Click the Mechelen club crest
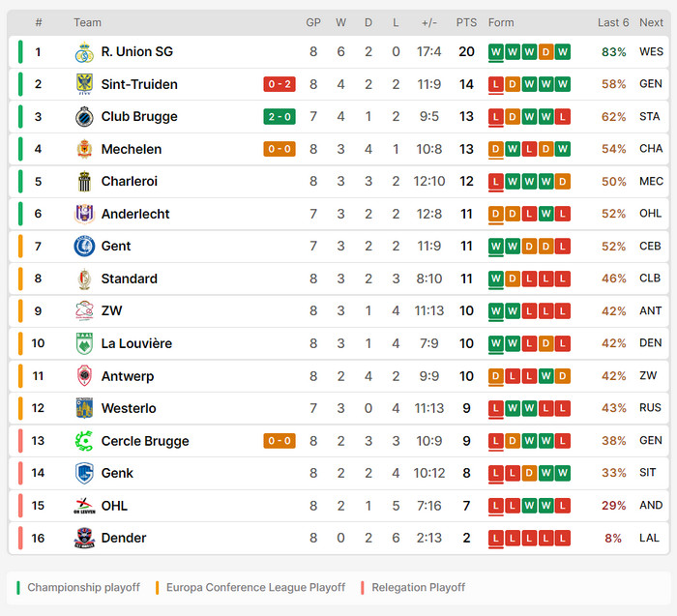Image resolution: width=677 pixels, height=616 pixels. pyautogui.click(x=84, y=149)
